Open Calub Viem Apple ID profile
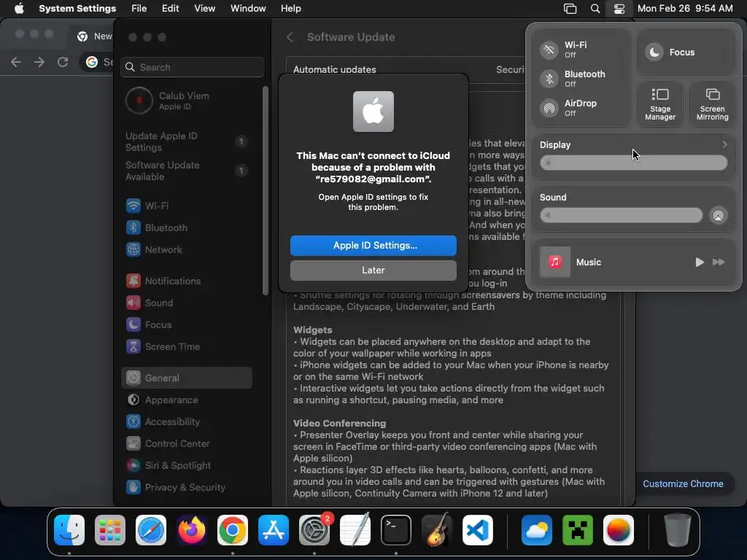The image size is (747, 560). coord(187,101)
